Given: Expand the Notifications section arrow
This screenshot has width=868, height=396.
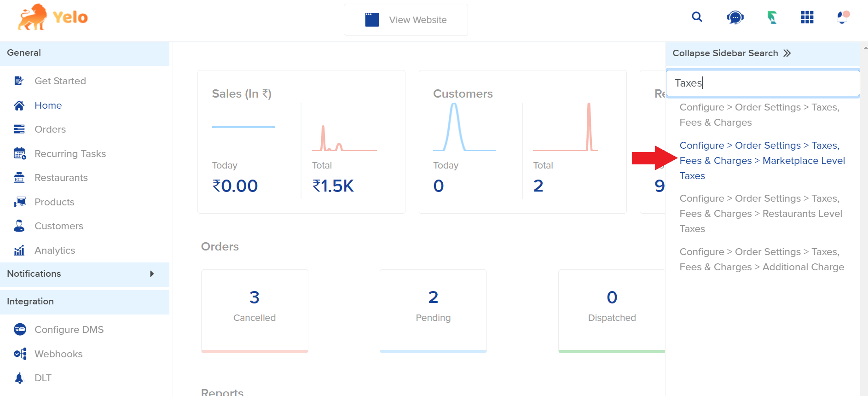Looking at the screenshot, I should (x=152, y=274).
